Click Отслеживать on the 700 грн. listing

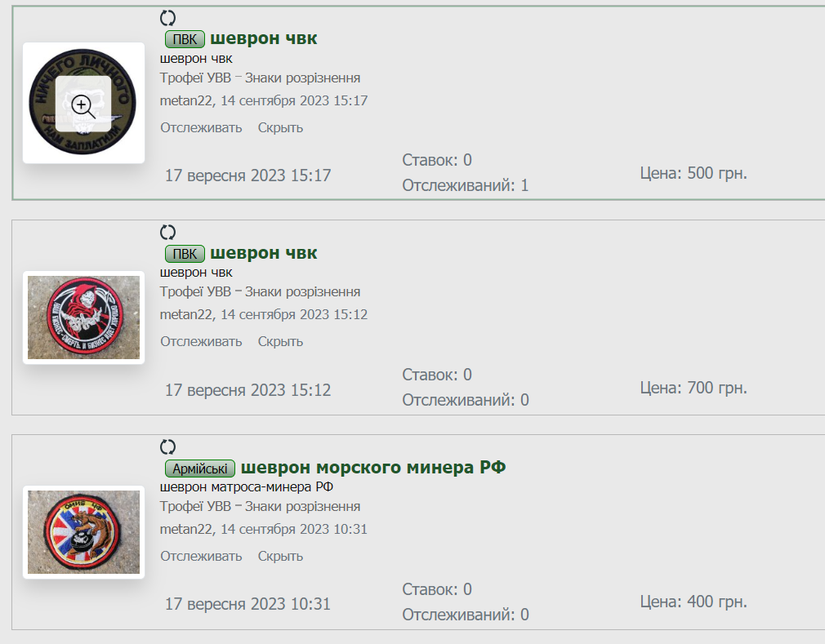[201, 342]
